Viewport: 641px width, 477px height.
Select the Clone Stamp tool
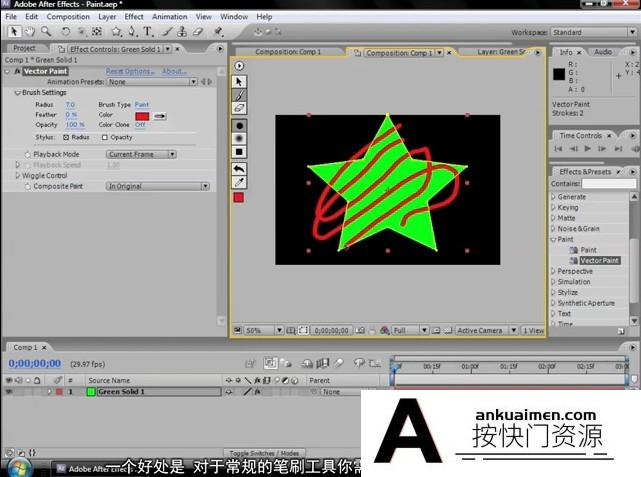[182, 31]
